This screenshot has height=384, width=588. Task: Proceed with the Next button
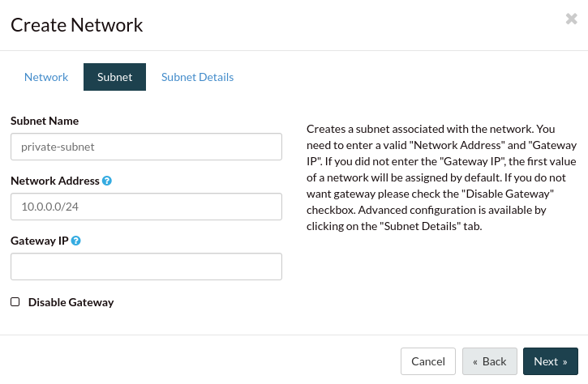click(551, 361)
